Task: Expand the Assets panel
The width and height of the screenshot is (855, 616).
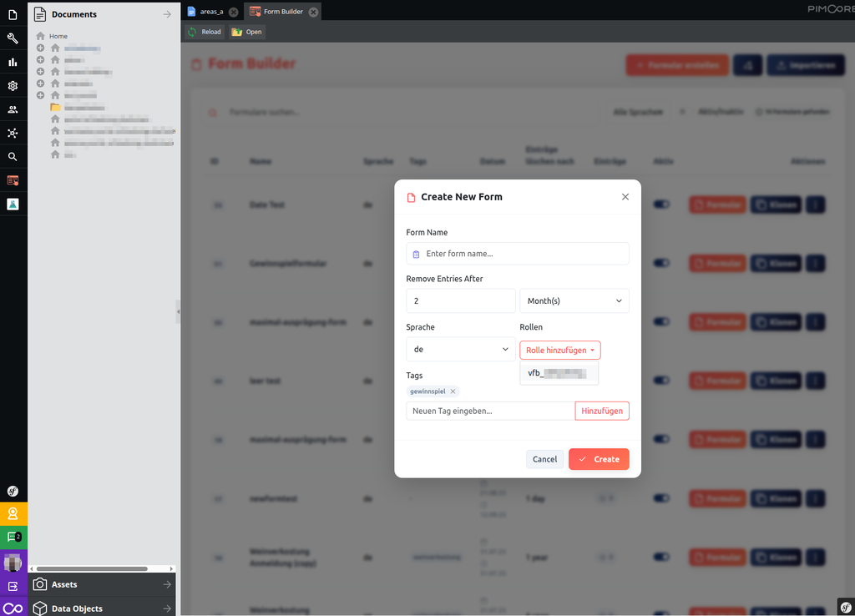Action: pos(102,584)
